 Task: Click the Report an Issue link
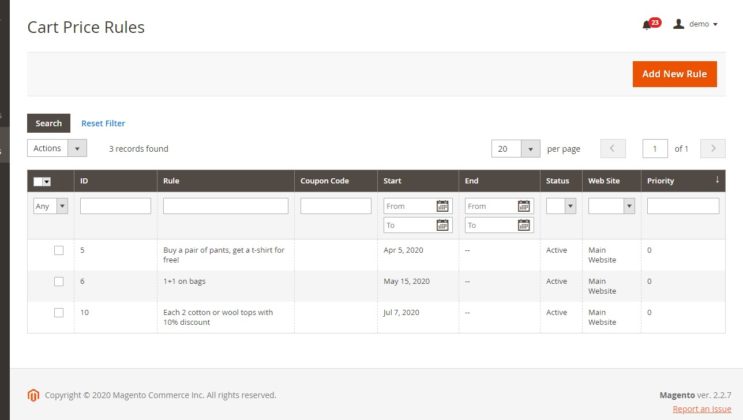pos(701,409)
